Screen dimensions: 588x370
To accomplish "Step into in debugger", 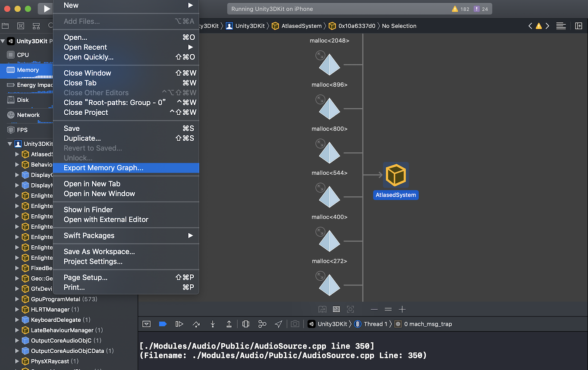I will 213,324.
